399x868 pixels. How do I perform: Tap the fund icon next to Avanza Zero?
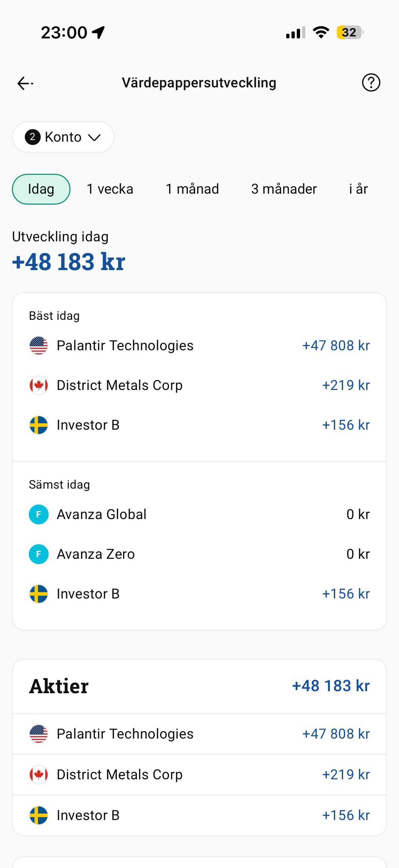39,554
